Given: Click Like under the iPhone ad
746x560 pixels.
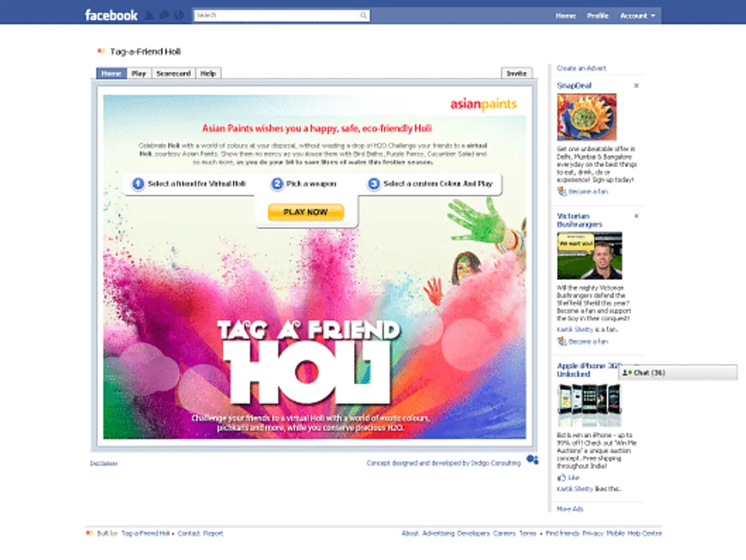Looking at the screenshot, I should 573,477.
